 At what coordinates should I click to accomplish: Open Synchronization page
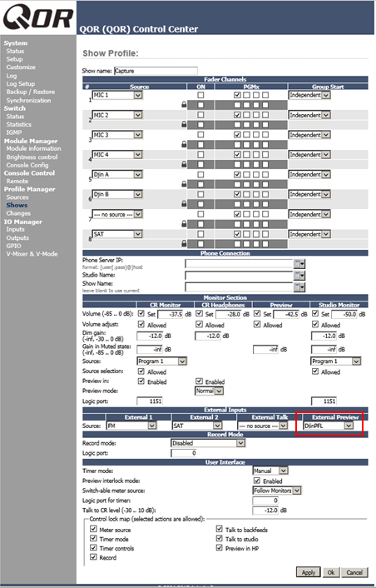click(x=28, y=100)
